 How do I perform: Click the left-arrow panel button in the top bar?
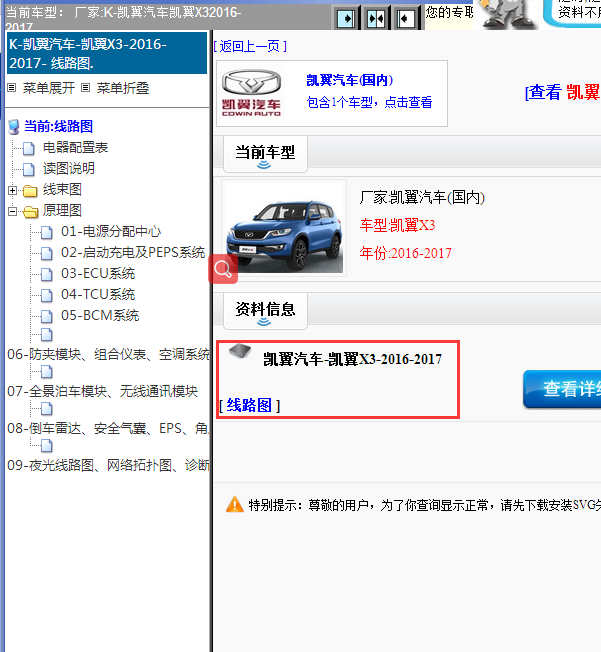coord(406,18)
